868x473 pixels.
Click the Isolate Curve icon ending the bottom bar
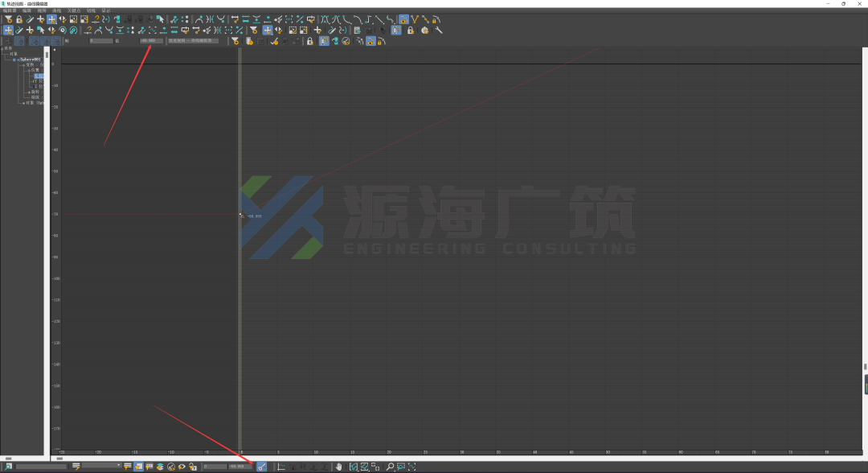[412, 467]
